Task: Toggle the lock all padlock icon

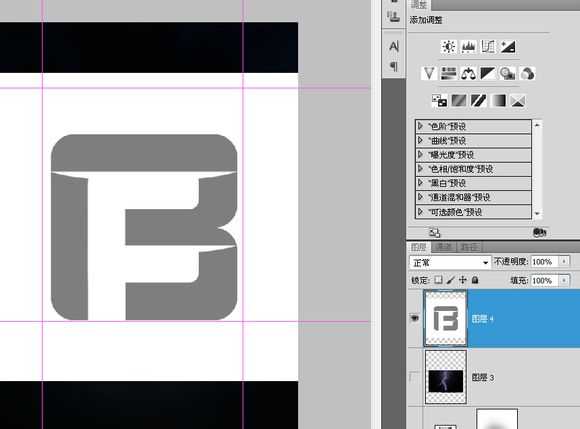Action: pyautogui.click(x=475, y=280)
